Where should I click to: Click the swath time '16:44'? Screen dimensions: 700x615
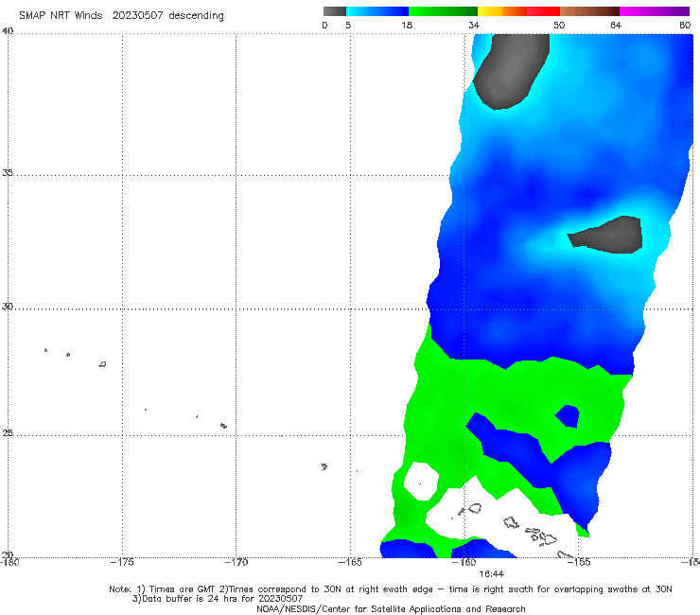(x=492, y=574)
